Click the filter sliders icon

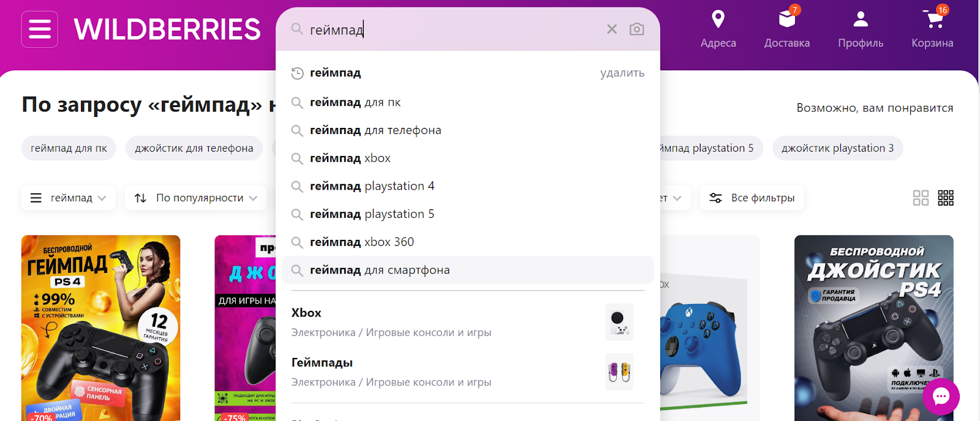715,198
